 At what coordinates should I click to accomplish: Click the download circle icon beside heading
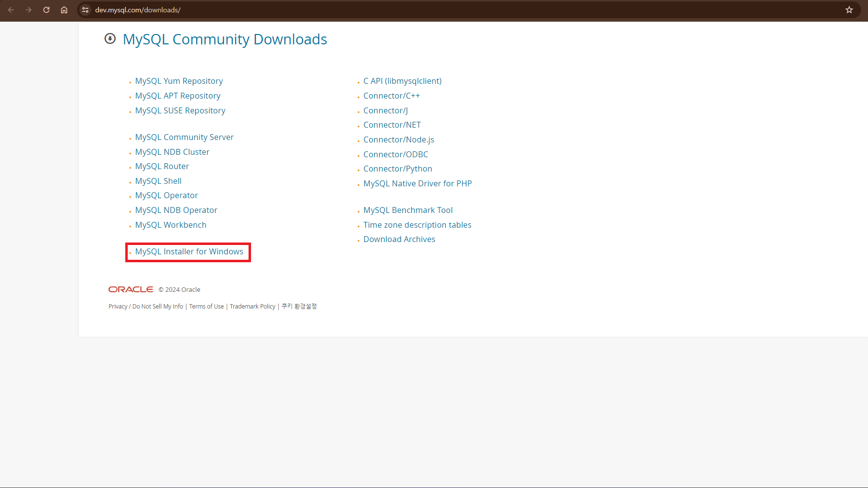pos(110,38)
